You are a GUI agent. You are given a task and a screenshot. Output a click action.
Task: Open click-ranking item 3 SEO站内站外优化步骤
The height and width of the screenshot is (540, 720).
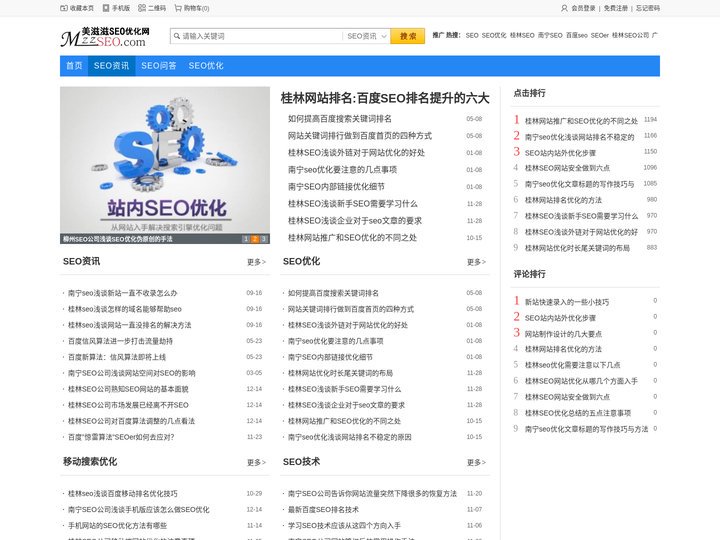pyautogui.click(x=560, y=153)
